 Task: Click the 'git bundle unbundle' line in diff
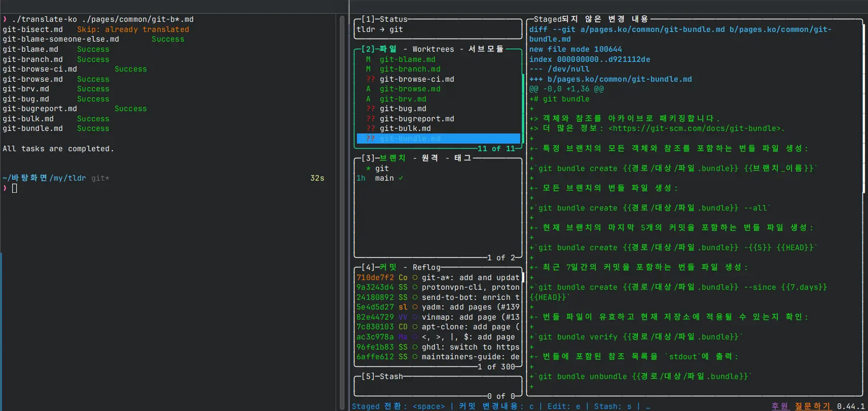click(641, 376)
